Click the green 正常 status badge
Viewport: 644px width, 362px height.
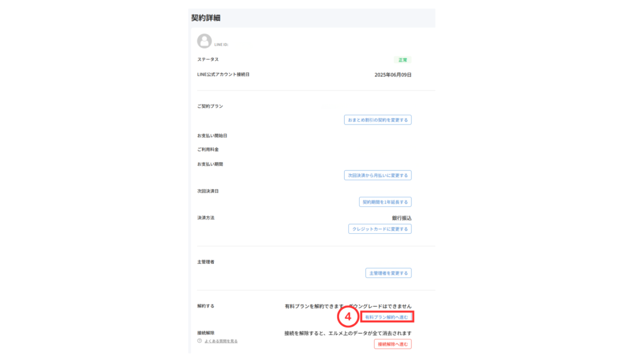[402, 60]
